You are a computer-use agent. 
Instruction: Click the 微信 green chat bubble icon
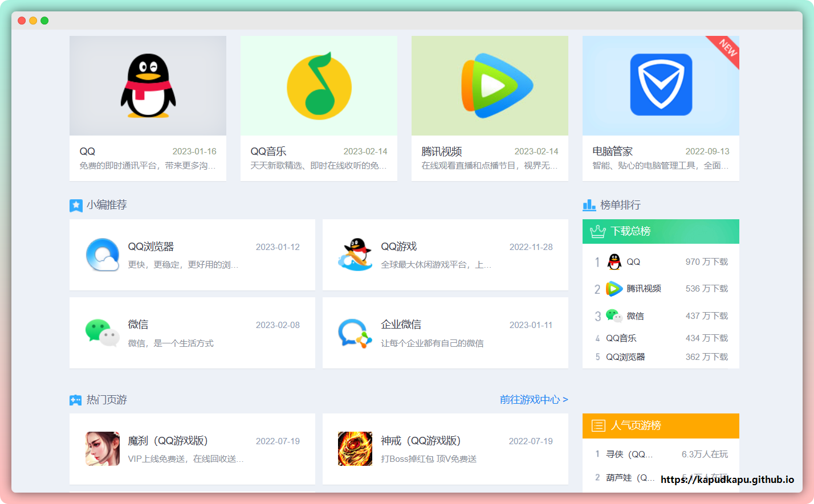coord(102,333)
